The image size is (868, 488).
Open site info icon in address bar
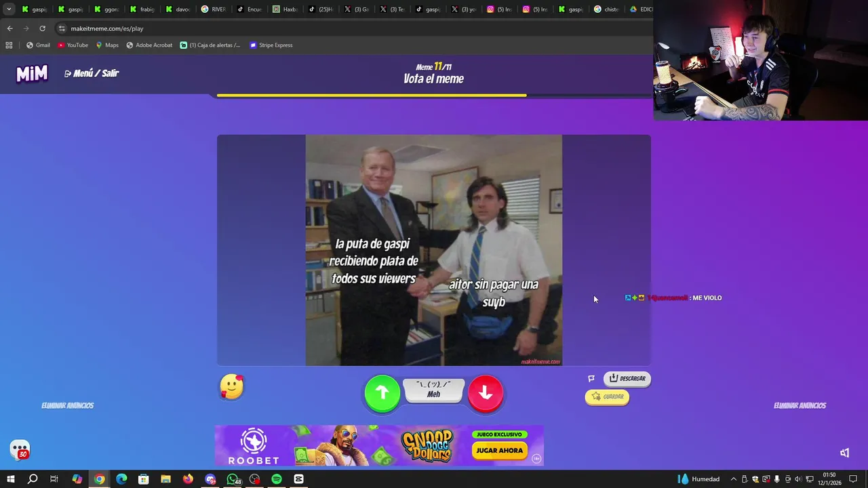click(62, 28)
